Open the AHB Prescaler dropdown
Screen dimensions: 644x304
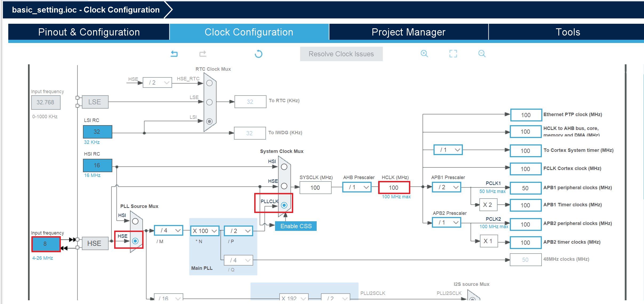[x=357, y=187]
